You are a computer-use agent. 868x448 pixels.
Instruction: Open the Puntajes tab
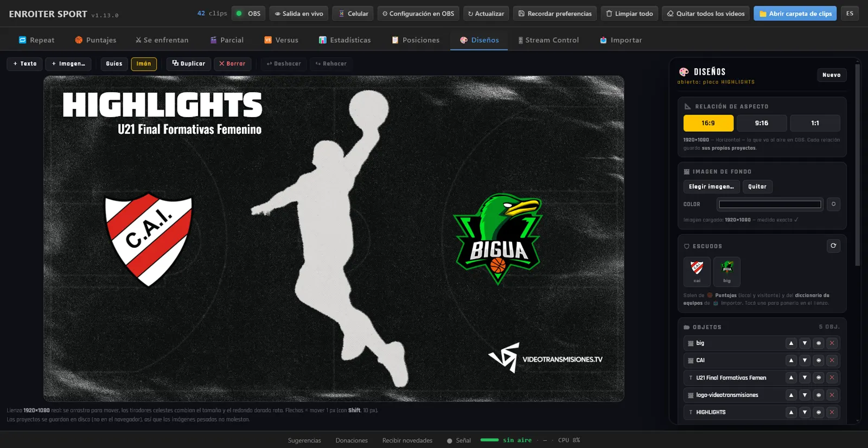(x=95, y=40)
